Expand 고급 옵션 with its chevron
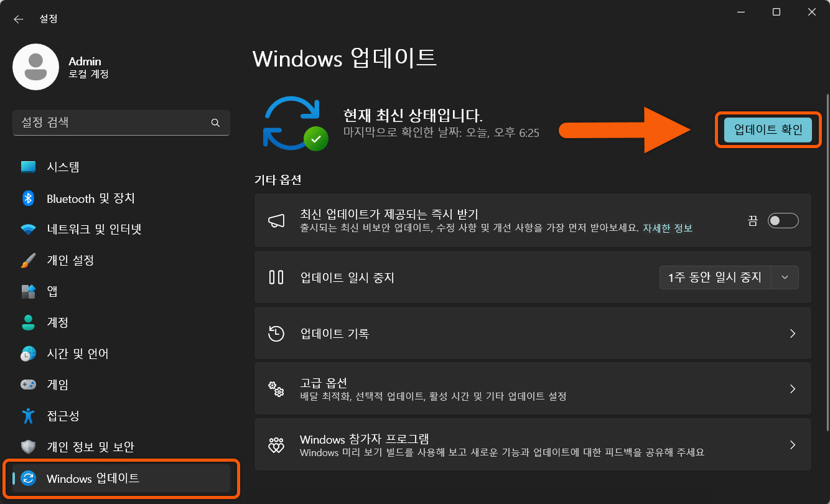The image size is (830, 504). [793, 389]
